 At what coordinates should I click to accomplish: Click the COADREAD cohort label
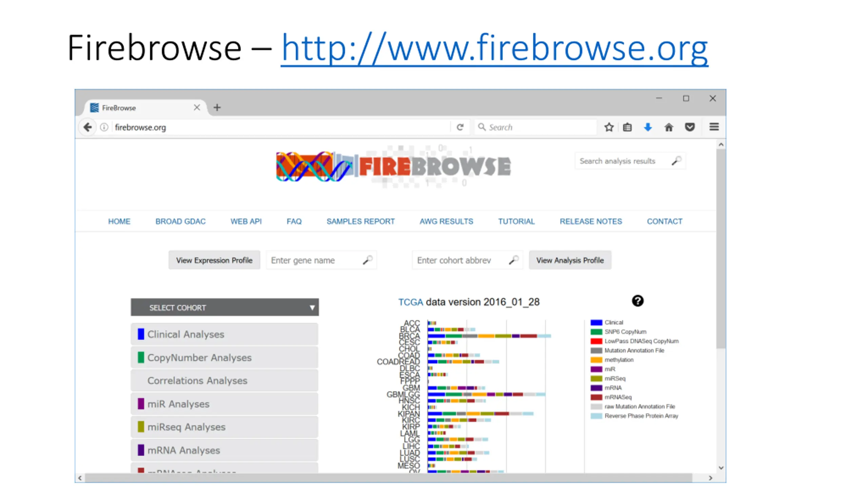tap(398, 362)
